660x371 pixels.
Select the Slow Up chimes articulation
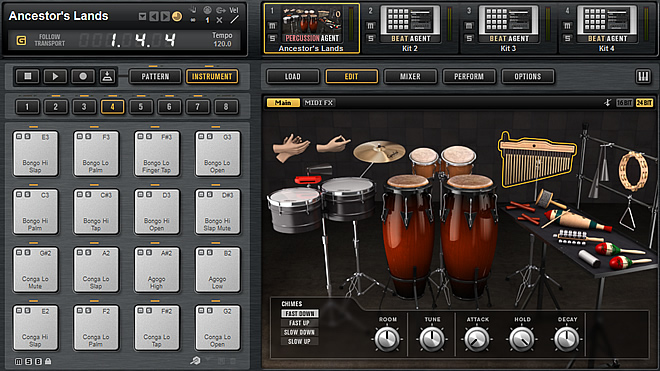click(300, 341)
